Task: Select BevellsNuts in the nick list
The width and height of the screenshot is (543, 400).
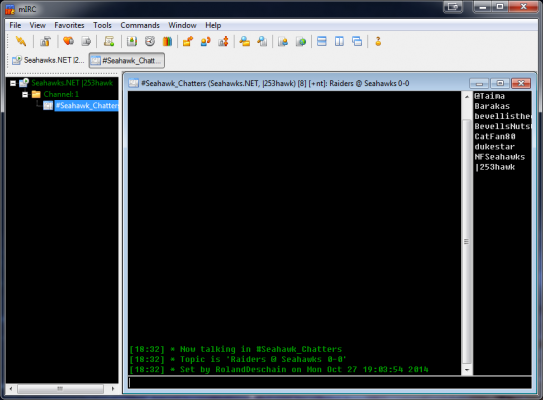Action: 502,126
